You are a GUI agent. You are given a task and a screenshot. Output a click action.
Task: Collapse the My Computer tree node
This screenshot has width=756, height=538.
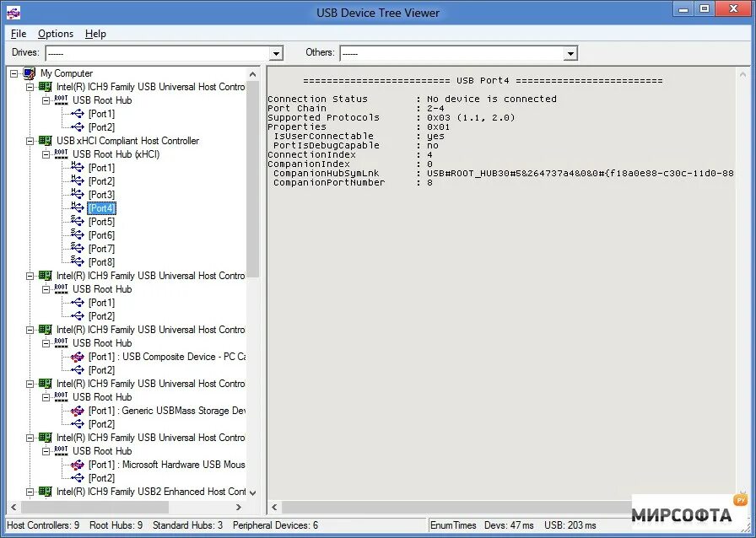pyautogui.click(x=14, y=73)
